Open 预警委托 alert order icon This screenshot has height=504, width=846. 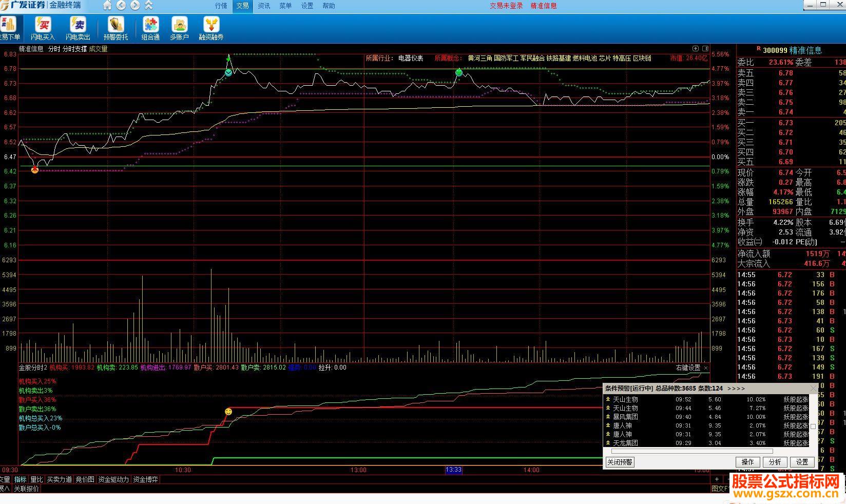[x=116, y=28]
